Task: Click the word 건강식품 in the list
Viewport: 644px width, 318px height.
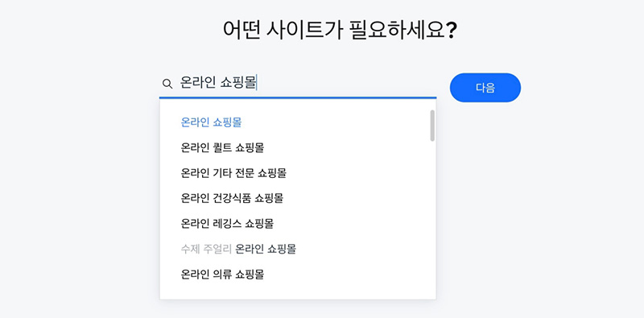Action: 232,198
